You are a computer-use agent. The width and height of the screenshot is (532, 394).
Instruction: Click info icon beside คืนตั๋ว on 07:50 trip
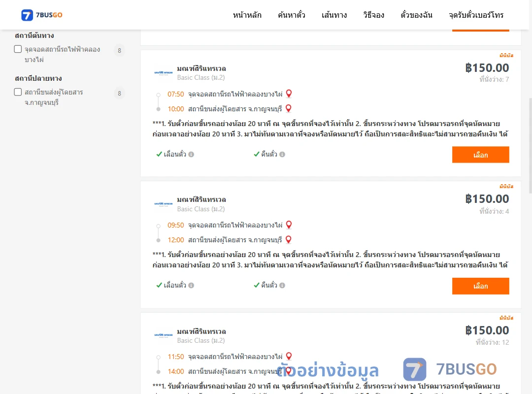point(282,155)
